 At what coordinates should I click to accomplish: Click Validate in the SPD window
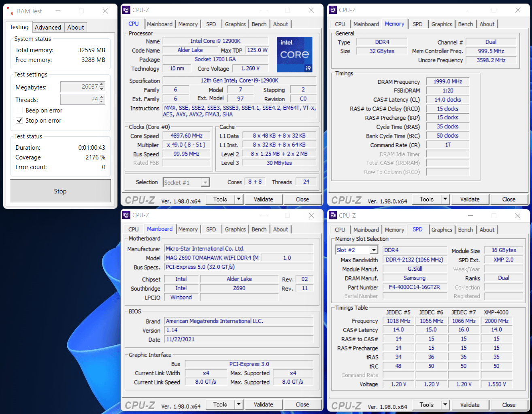(470, 405)
